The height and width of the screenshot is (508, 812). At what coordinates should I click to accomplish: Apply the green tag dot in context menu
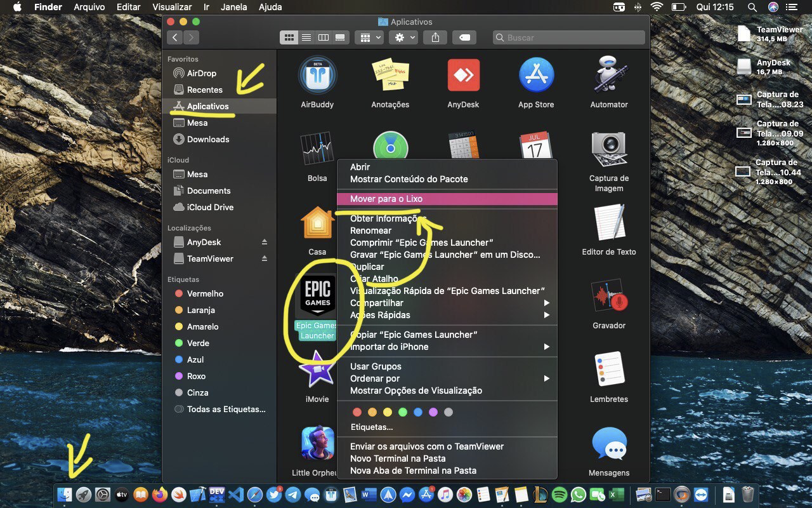pos(403,412)
